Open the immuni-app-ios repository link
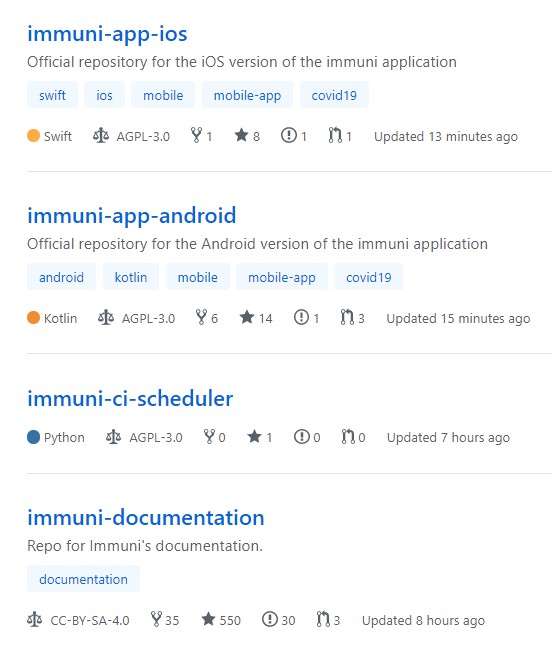 coord(107,34)
